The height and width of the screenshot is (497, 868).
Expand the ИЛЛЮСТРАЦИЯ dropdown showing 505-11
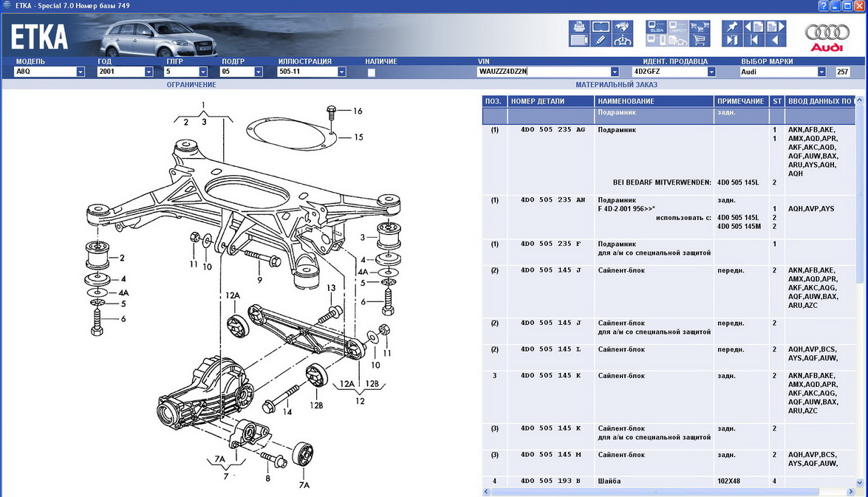341,72
